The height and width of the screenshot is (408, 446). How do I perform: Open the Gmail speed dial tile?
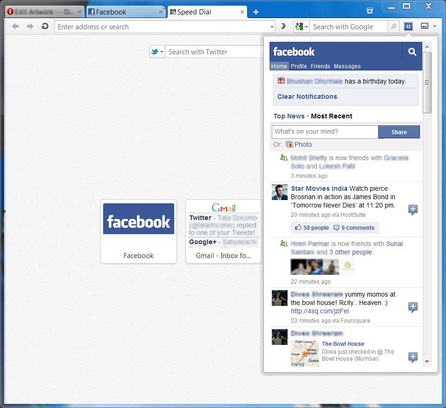[223, 232]
